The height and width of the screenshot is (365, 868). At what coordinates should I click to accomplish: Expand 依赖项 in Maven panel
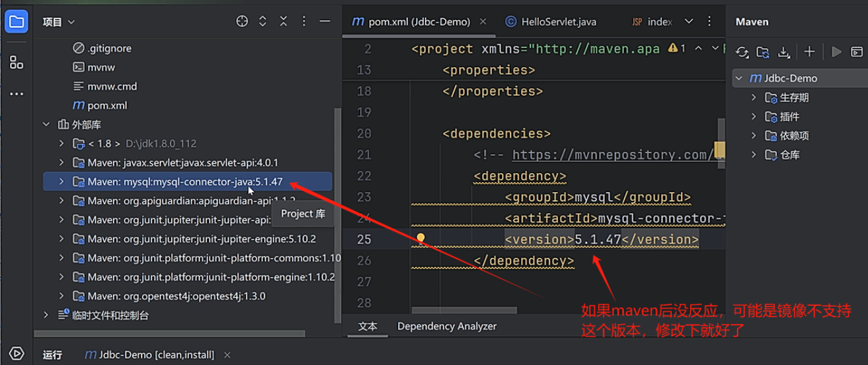[x=754, y=135]
